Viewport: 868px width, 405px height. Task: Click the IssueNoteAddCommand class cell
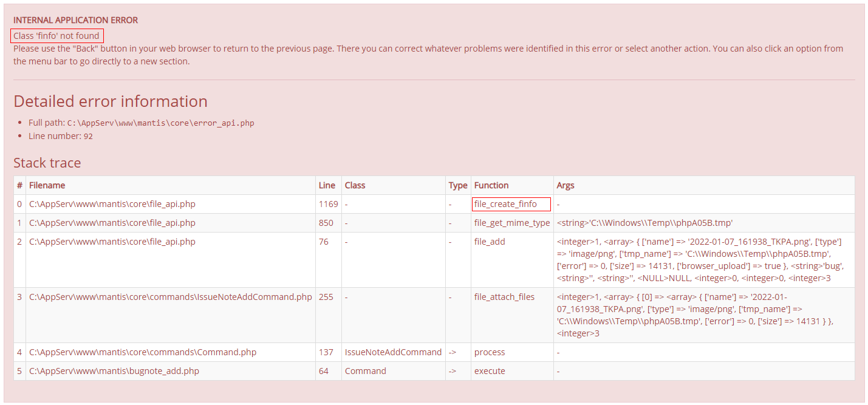tap(393, 352)
